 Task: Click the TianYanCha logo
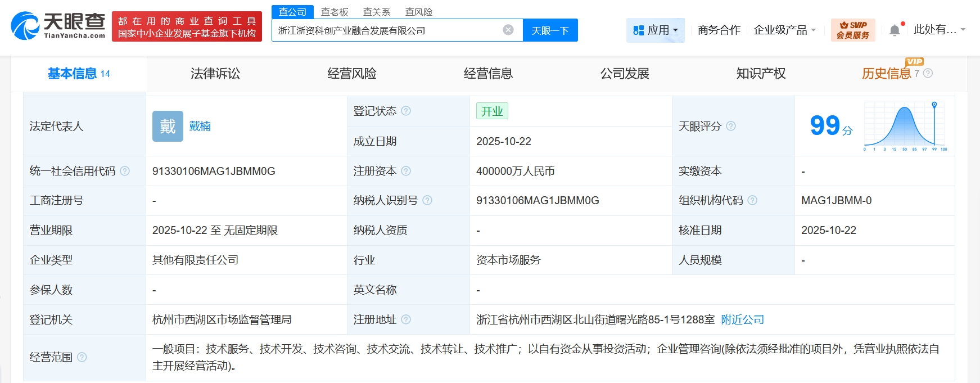click(x=58, y=26)
